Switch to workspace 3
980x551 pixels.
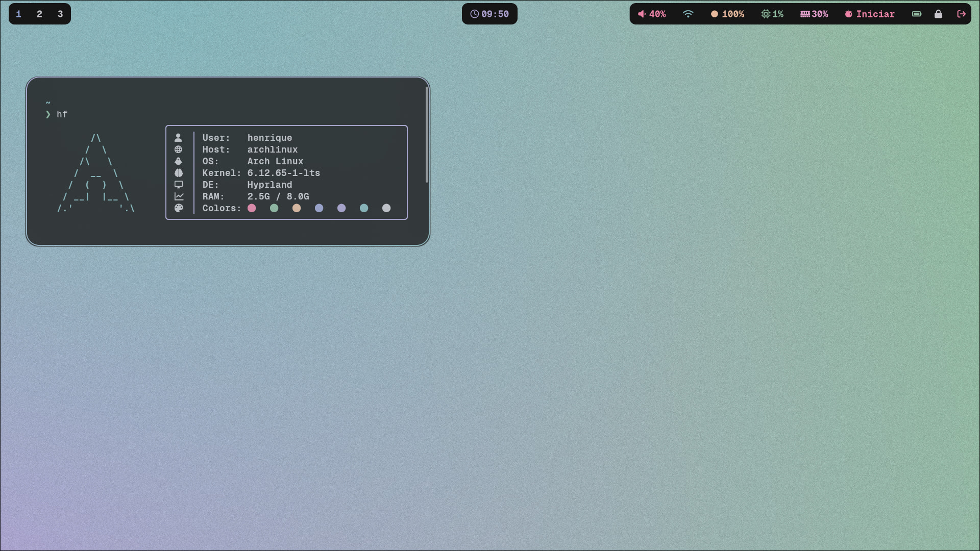60,14
